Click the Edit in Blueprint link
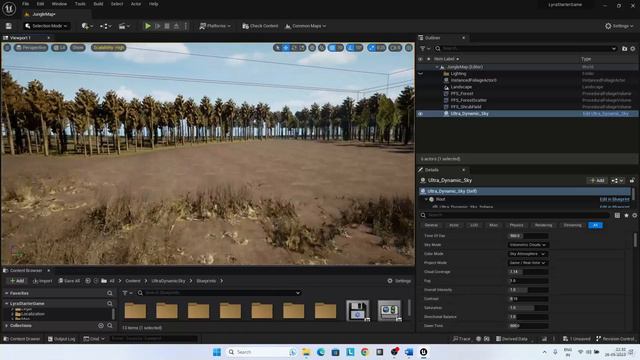Screen dimensions: 640x360 (x=614, y=199)
